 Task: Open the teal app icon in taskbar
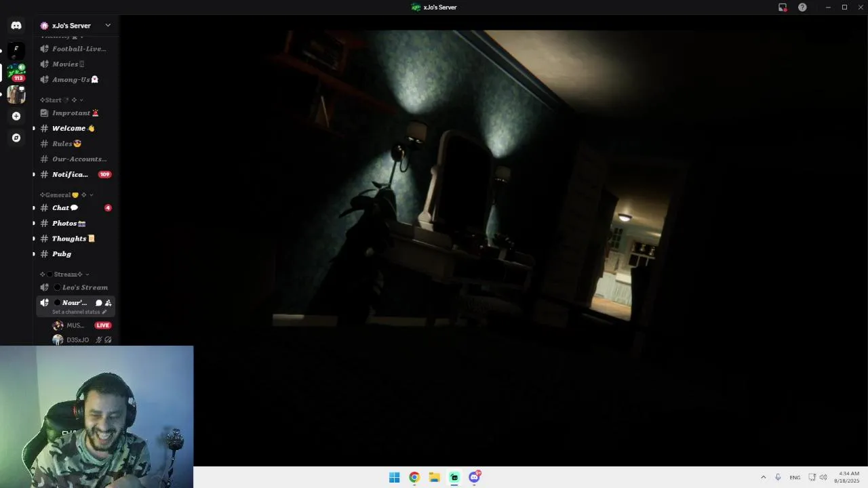pyautogui.click(x=454, y=477)
